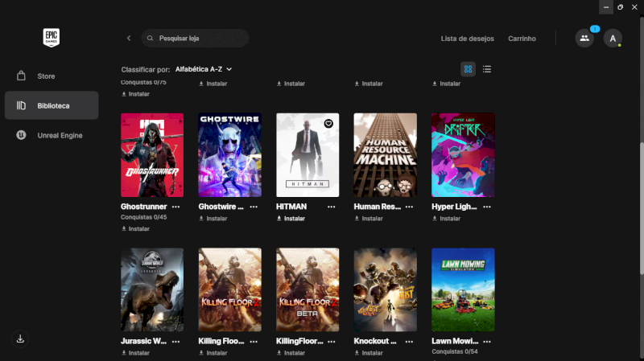
Task: Open the Carrinho link
Action: coord(522,39)
